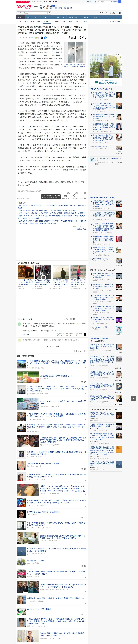The width and height of the screenshot is (138, 644).
Task: Select the トップ tab
Action: click(x=20, y=17)
